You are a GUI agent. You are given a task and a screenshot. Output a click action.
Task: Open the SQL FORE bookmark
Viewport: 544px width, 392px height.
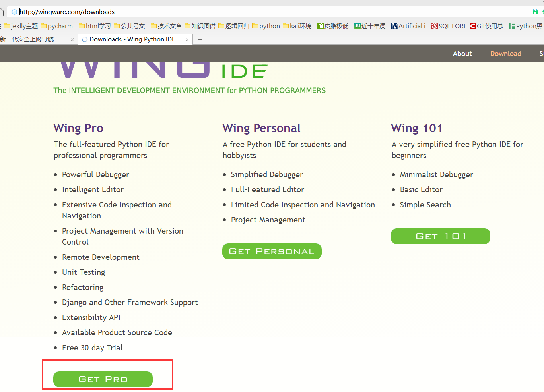point(449,26)
